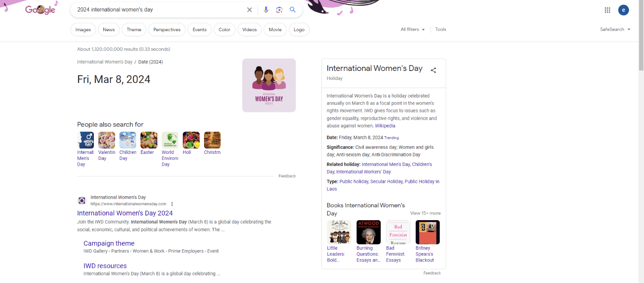The width and height of the screenshot is (644, 283).
Task: Click the Public holiday type link
Action: 354,182
